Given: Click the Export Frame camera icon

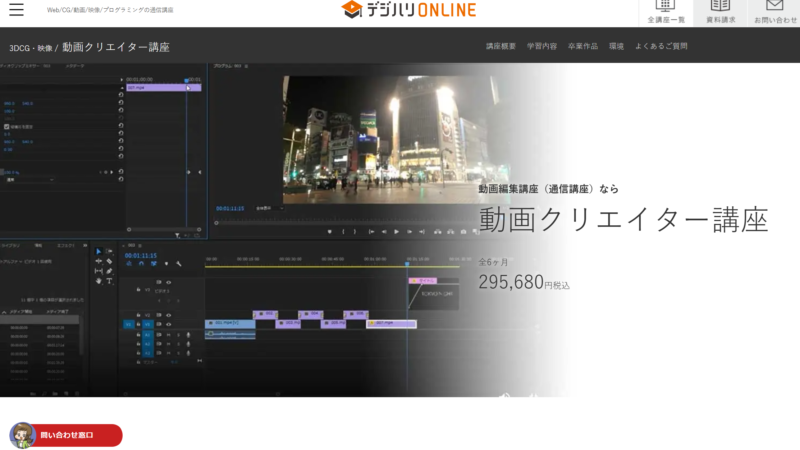Looking at the screenshot, I should [x=463, y=232].
